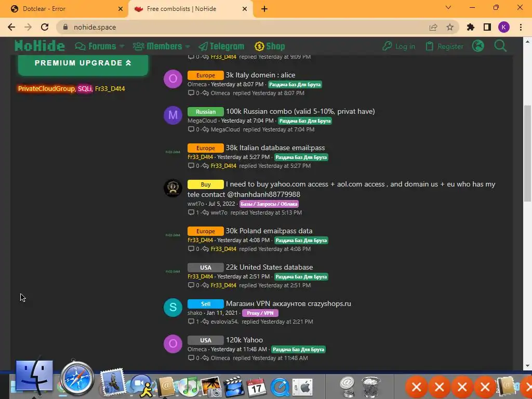Filter by the Sell prefix label
The image size is (532, 399).
coord(206,304)
